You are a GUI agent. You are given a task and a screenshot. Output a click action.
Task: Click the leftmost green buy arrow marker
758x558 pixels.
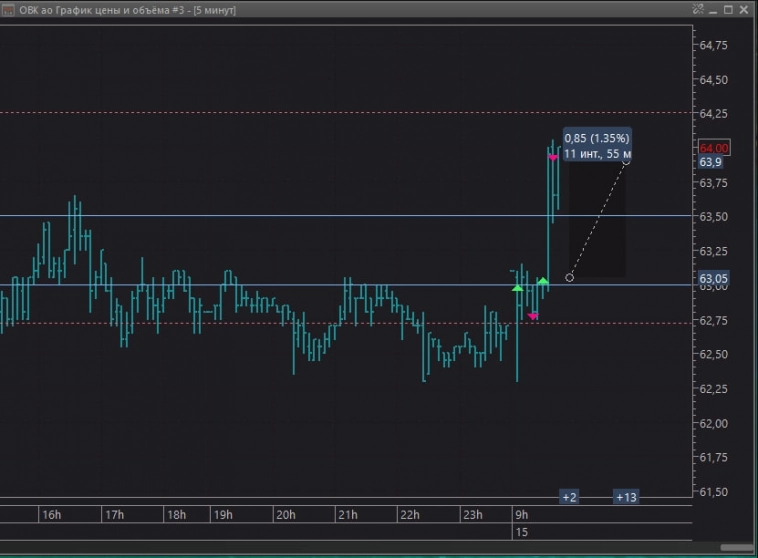click(517, 288)
